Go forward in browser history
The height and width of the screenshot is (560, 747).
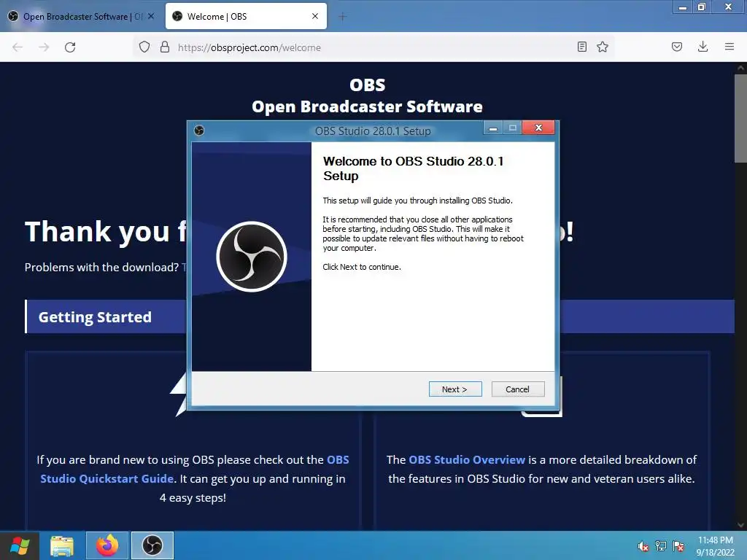point(44,47)
